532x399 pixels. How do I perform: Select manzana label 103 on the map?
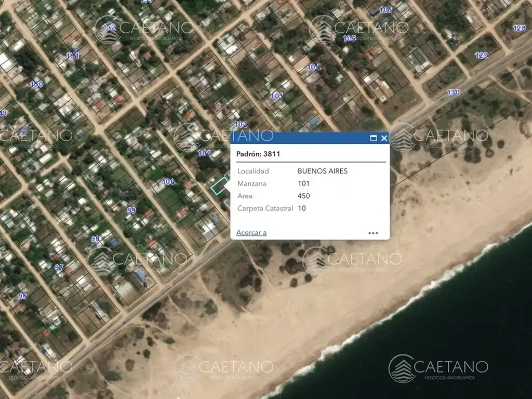(276, 96)
